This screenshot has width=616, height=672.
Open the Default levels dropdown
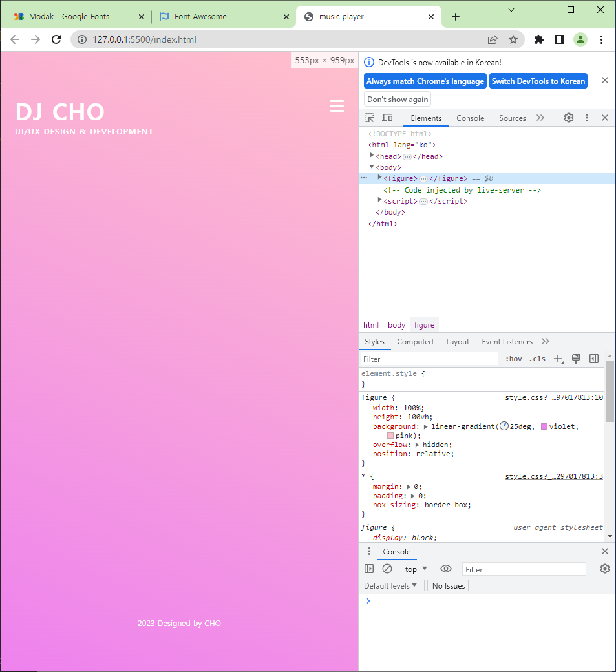[x=390, y=586]
